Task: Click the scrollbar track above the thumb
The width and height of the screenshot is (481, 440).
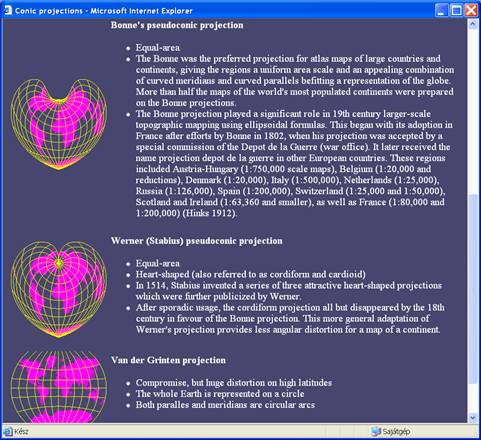Action: 472,112
